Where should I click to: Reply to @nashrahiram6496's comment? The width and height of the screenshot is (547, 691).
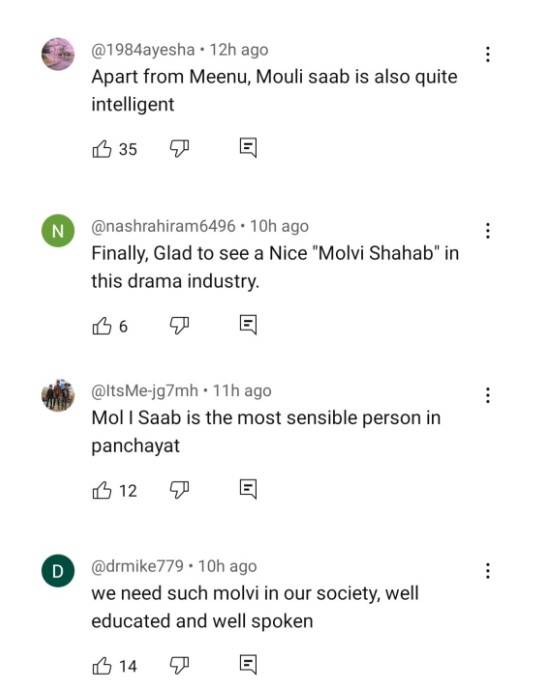pyautogui.click(x=248, y=325)
